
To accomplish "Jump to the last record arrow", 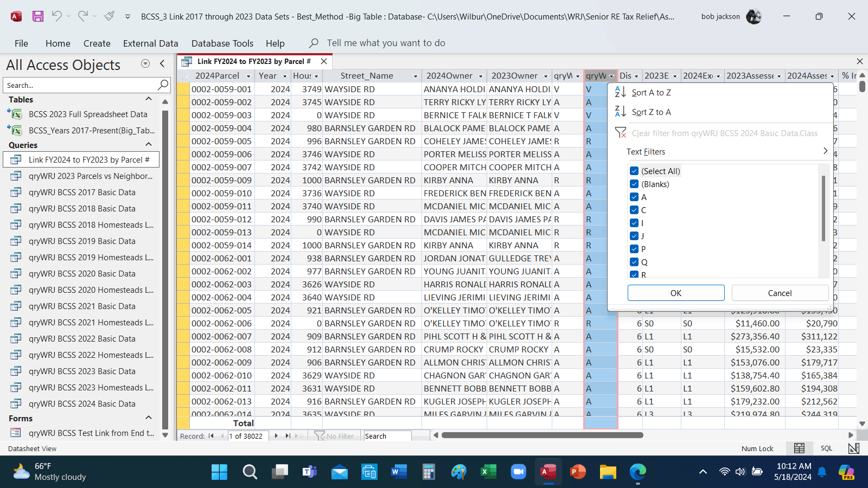I will point(288,436).
